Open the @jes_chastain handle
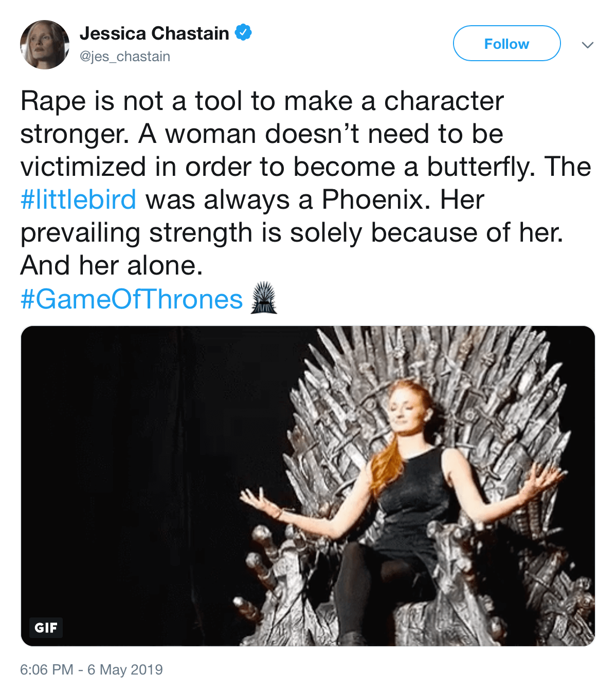The width and height of the screenshot is (616, 692). click(x=125, y=56)
